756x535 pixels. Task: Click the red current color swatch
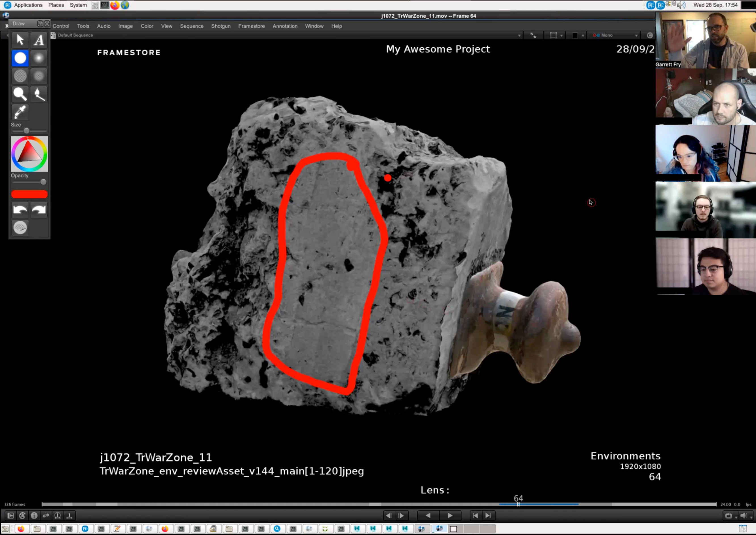29,194
